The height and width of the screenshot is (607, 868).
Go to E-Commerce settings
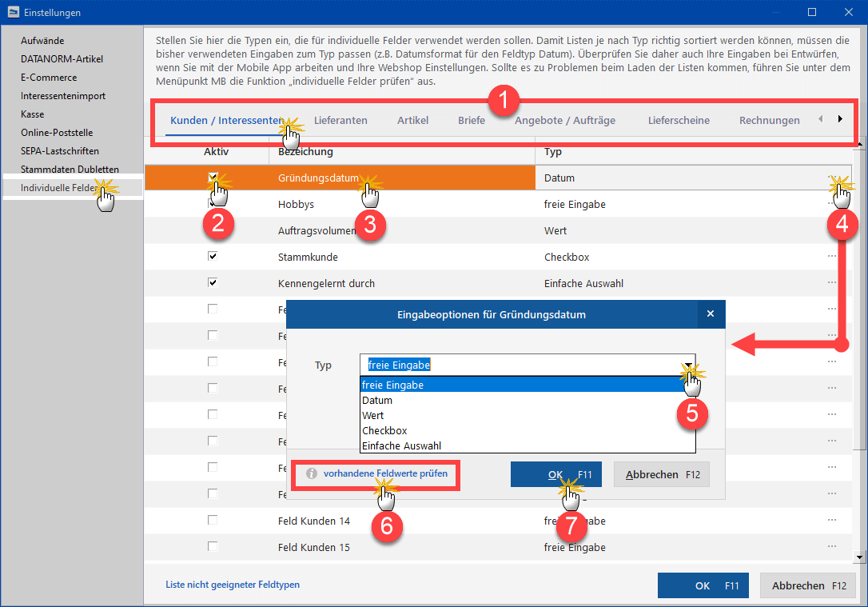(x=49, y=78)
